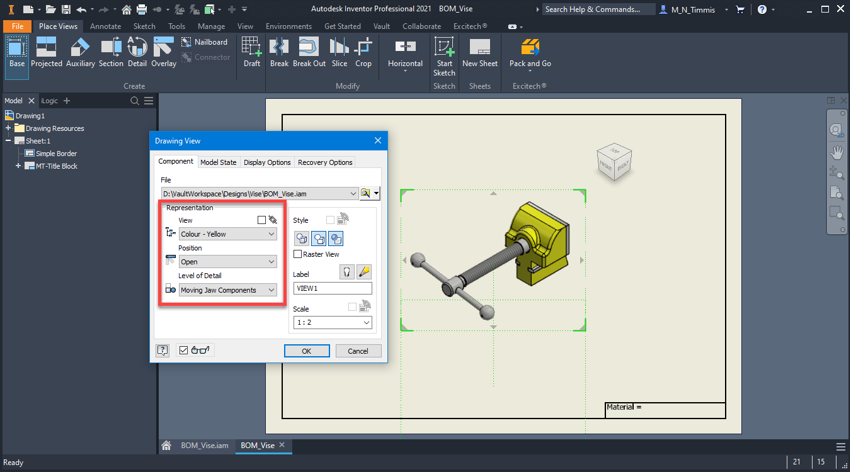Image resolution: width=850 pixels, height=472 pixels.
Task: Expand the MT-Title Block tree node
Action: click(18, 166)
